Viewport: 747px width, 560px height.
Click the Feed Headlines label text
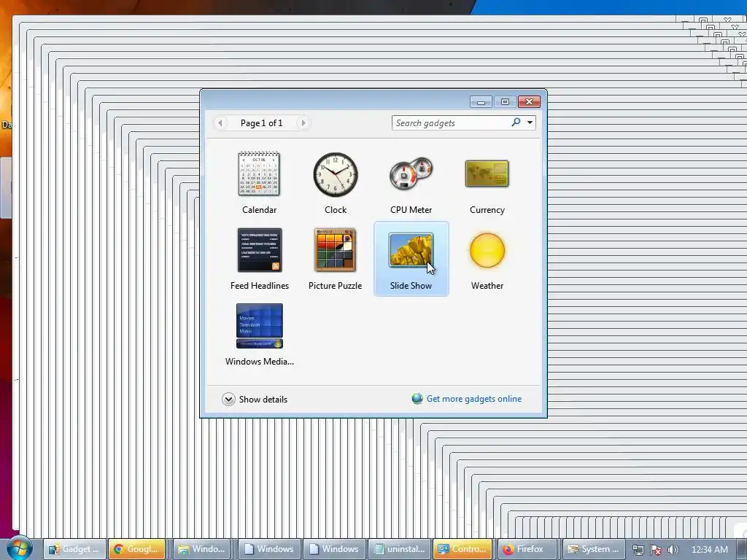coord(260,286)
